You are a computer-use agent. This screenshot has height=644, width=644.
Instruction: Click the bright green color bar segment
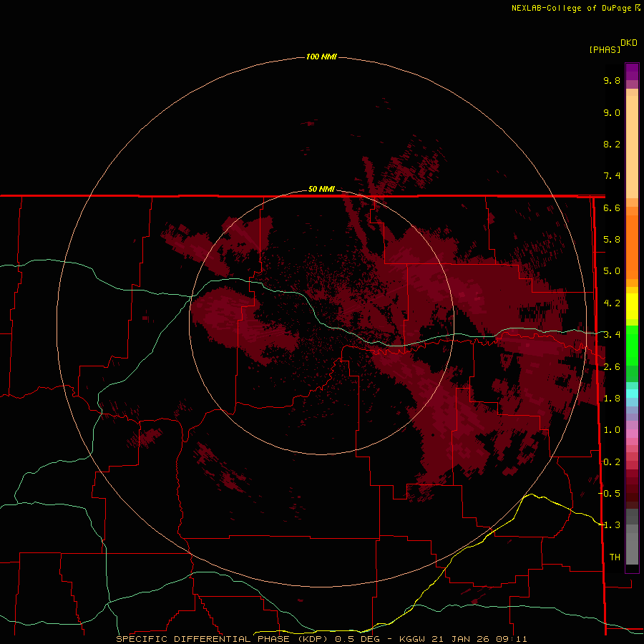(x=632, y=345)
